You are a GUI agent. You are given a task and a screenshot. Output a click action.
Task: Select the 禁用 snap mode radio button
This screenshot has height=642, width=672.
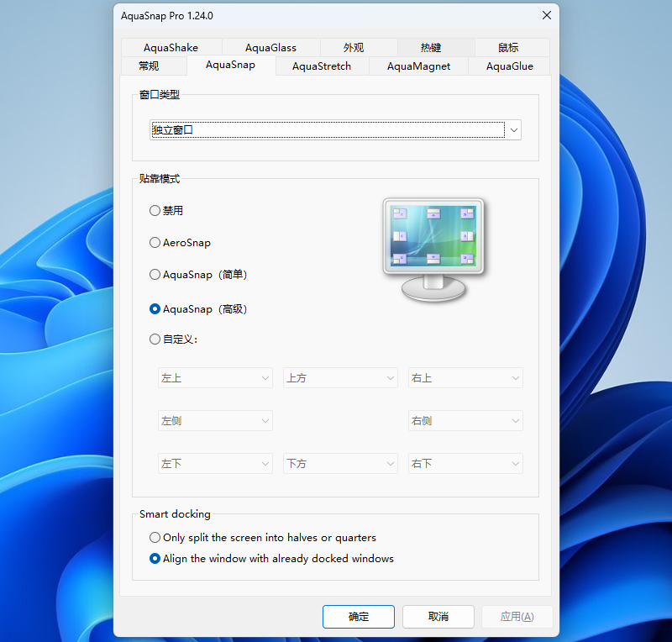(166, 211)
